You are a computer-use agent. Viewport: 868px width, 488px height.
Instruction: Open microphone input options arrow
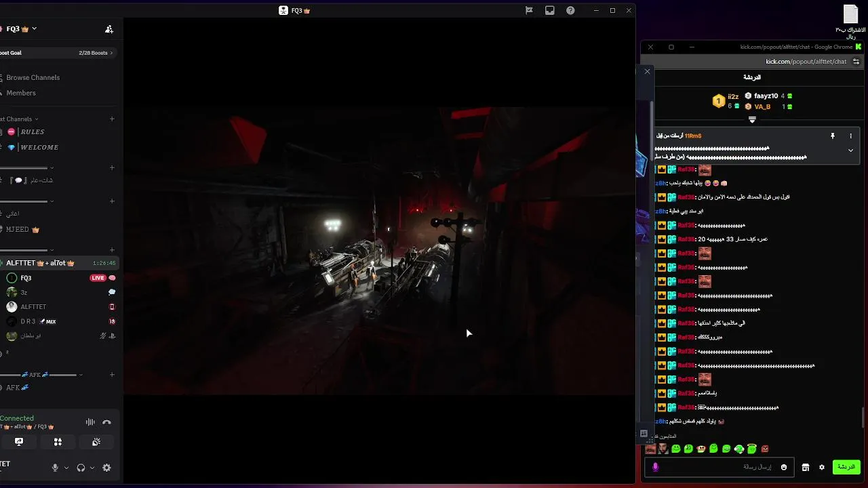point(66,468)
